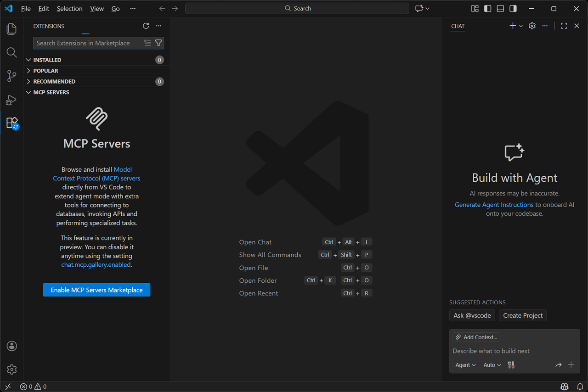Open the View menu
The image size is (588, 392).
coord(97,8)
